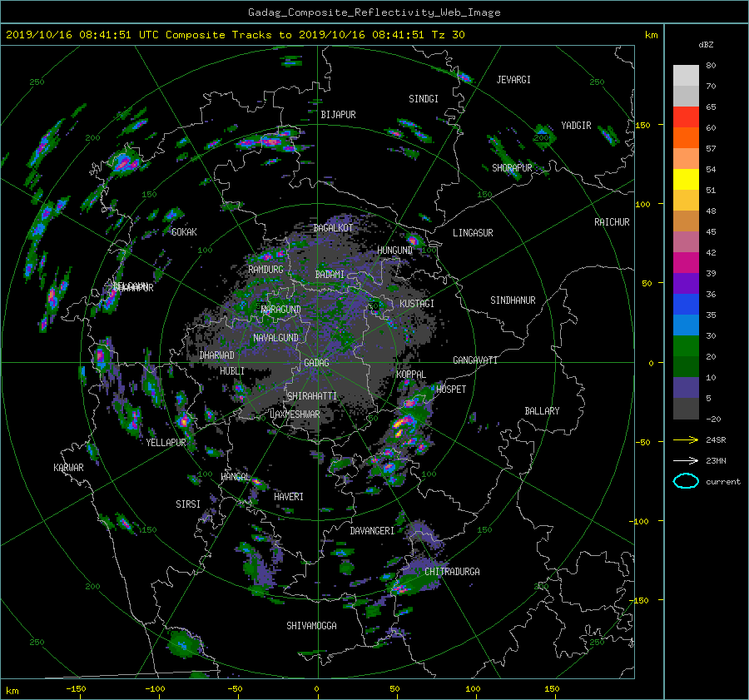Select the KUSTAGI label
Viewport: 749px width, 700px height.
point(417,304)
